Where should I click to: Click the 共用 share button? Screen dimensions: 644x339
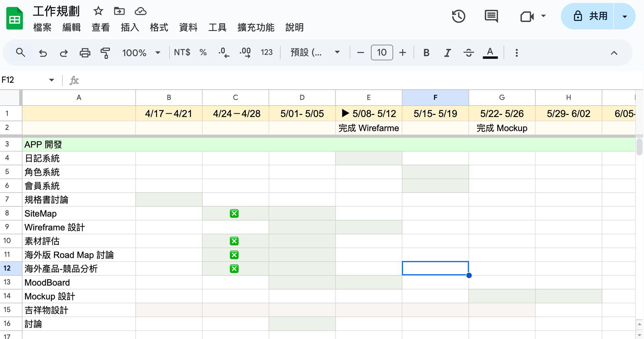[587, 16]
